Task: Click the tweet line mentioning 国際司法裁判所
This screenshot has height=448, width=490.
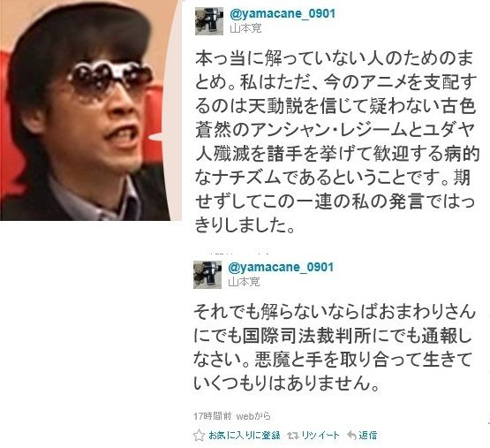Action: (x=332, y=337)
